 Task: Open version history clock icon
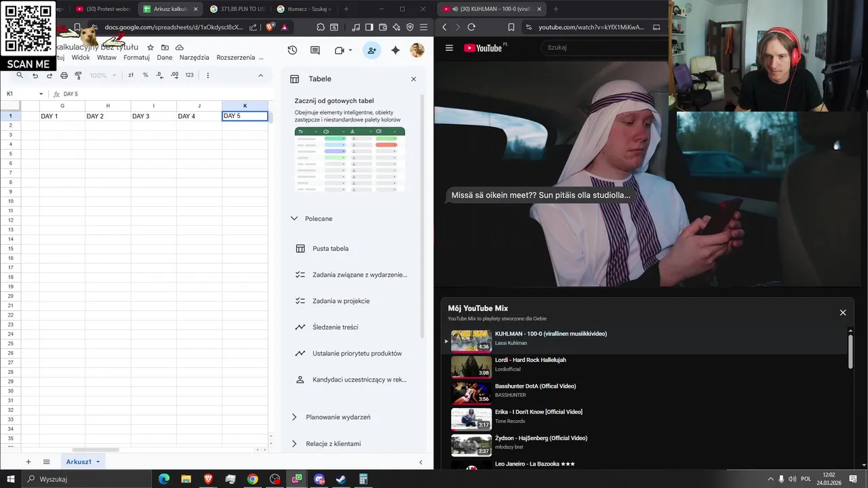292,50
